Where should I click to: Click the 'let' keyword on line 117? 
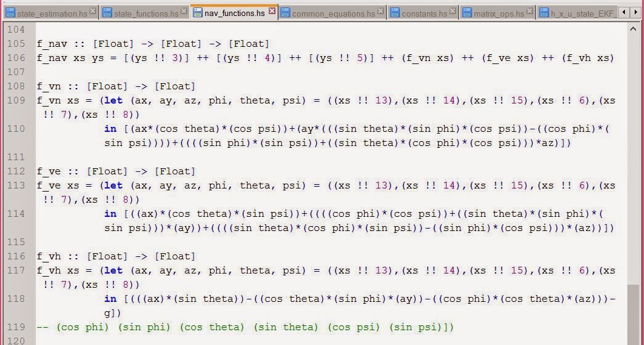[x=113, y=270]
